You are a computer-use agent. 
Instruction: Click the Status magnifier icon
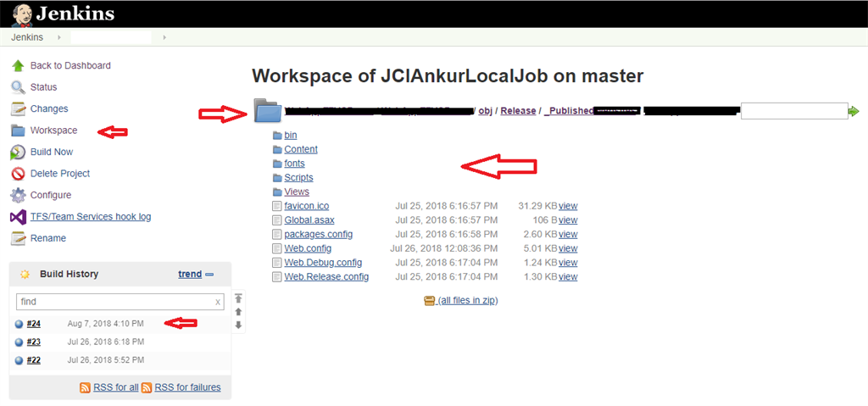[x=19, y=87]
